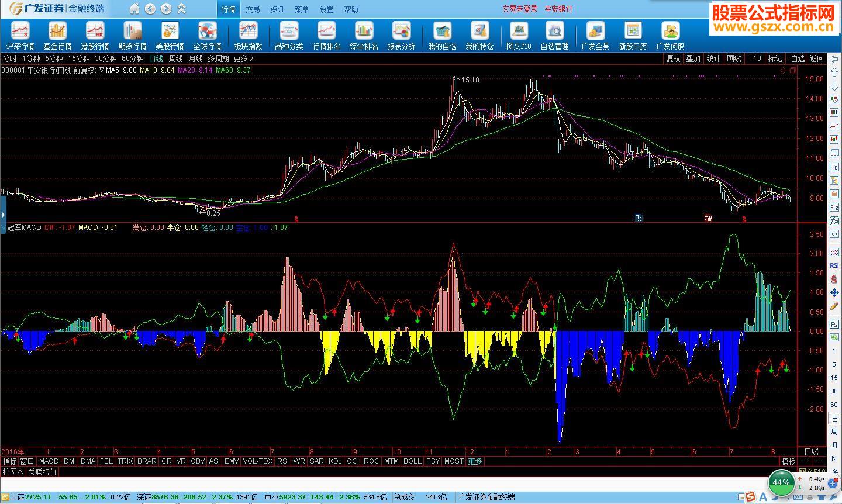Open the 交易 menu

(x=253, y=9)
